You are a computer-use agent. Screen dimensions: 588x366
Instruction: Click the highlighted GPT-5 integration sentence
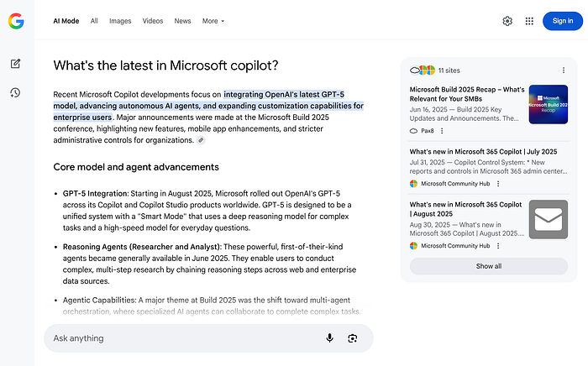[x=208, y=106]
